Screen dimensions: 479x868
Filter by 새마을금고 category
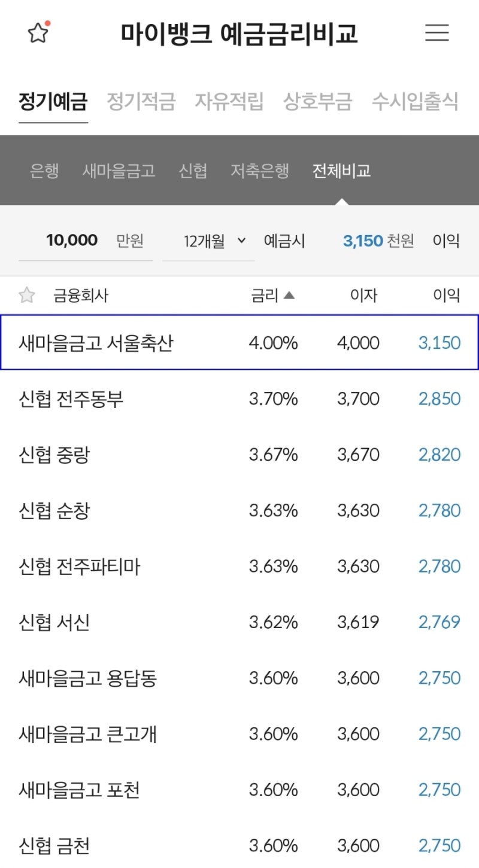(119, 171)
